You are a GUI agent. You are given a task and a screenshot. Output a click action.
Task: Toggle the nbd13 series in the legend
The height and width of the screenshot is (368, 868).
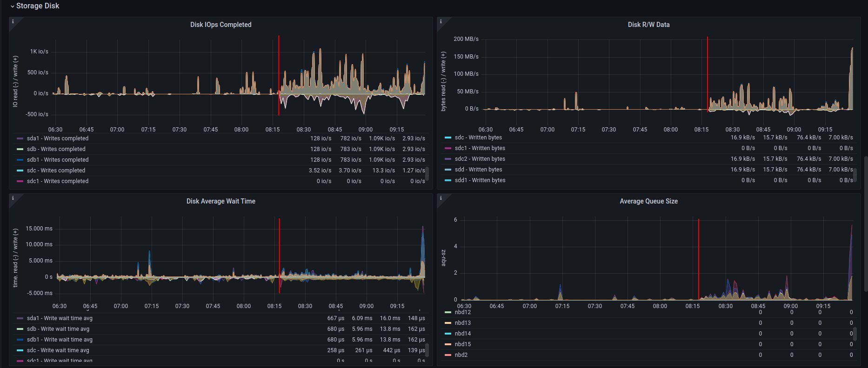(462, 323)
